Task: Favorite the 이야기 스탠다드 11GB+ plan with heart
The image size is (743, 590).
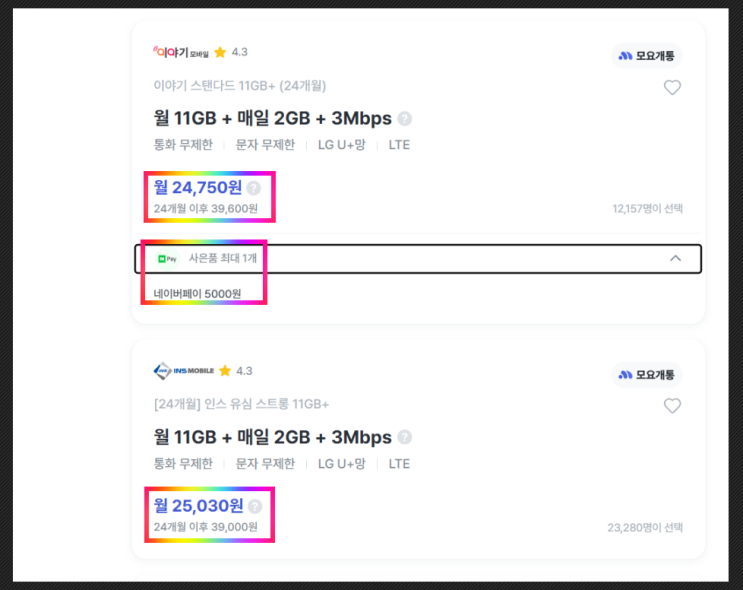Action: point(672,87)
